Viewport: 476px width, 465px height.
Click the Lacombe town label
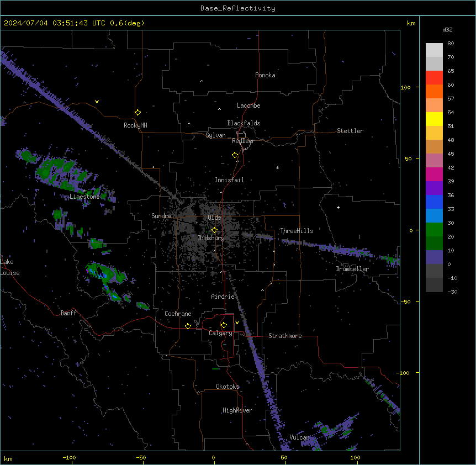(x=248, y=105)
